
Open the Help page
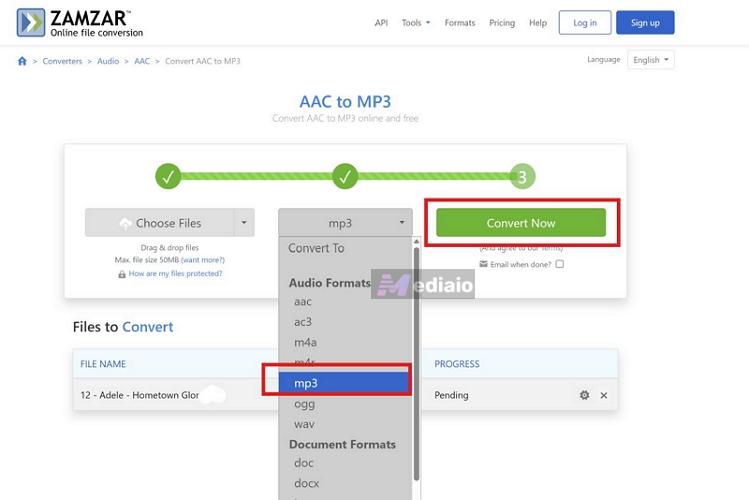pyautogui.click(x=538, y=23)
